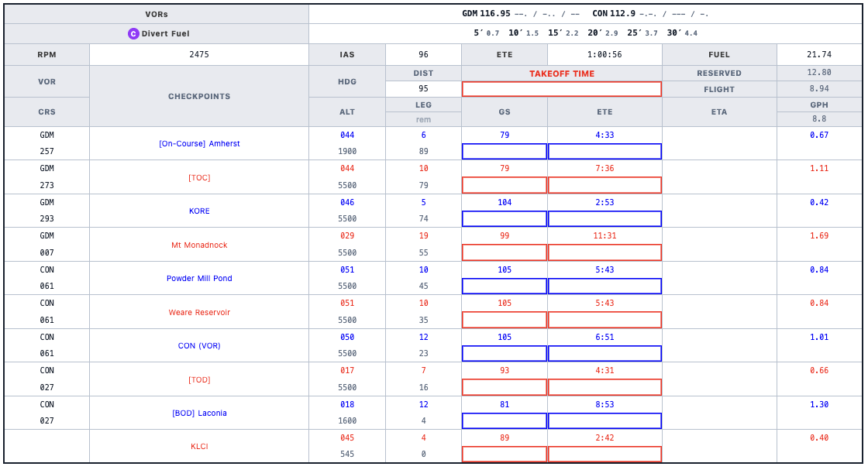Click the GPH value 8.8
This screenshot has width=868, height=470.
tap(819, 119)
